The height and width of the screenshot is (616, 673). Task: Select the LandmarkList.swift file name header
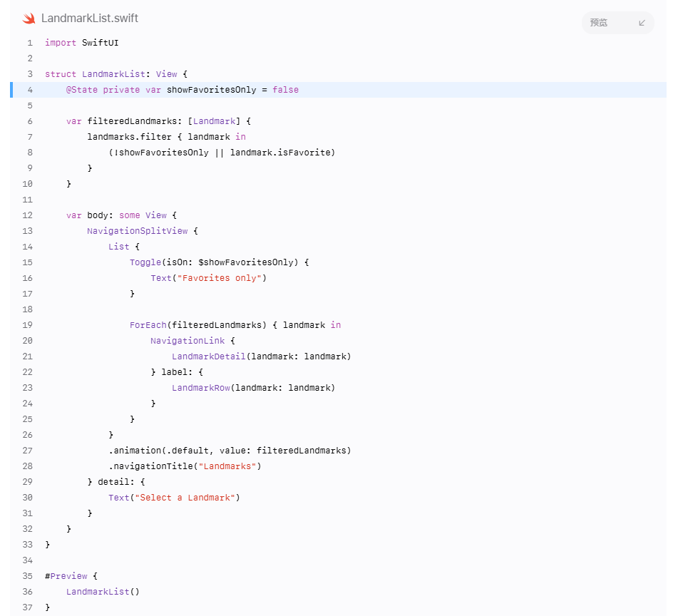click(90, 18)
